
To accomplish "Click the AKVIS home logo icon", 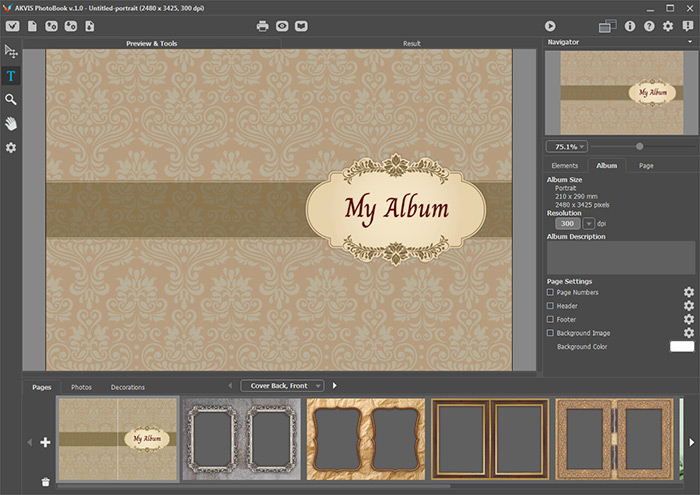I will pyautogui.click(x=12, y=26).
